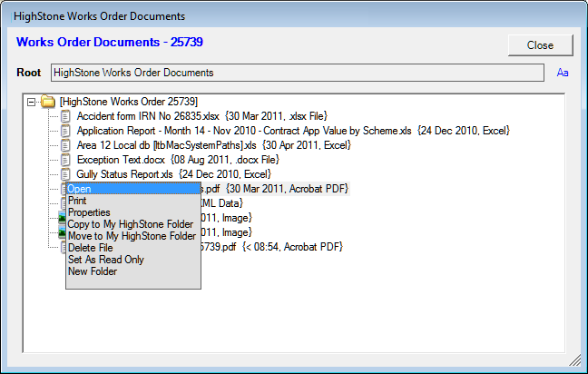This screenshot has width=588, height=374.
Task: Choose Set As Read Only
Action: [x=133, y=260]
